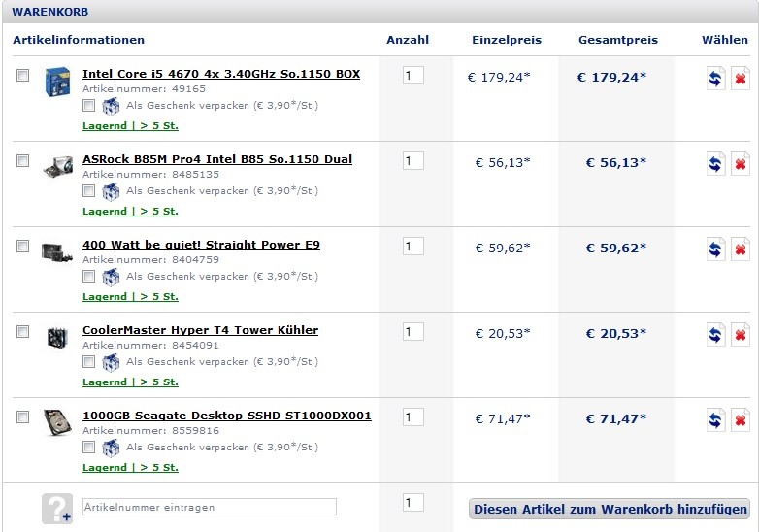759x532 pixels.
Task: Click 'Diesen Artikel zum Warenkorb hinzufügen' button
Action: click(610, 510)
